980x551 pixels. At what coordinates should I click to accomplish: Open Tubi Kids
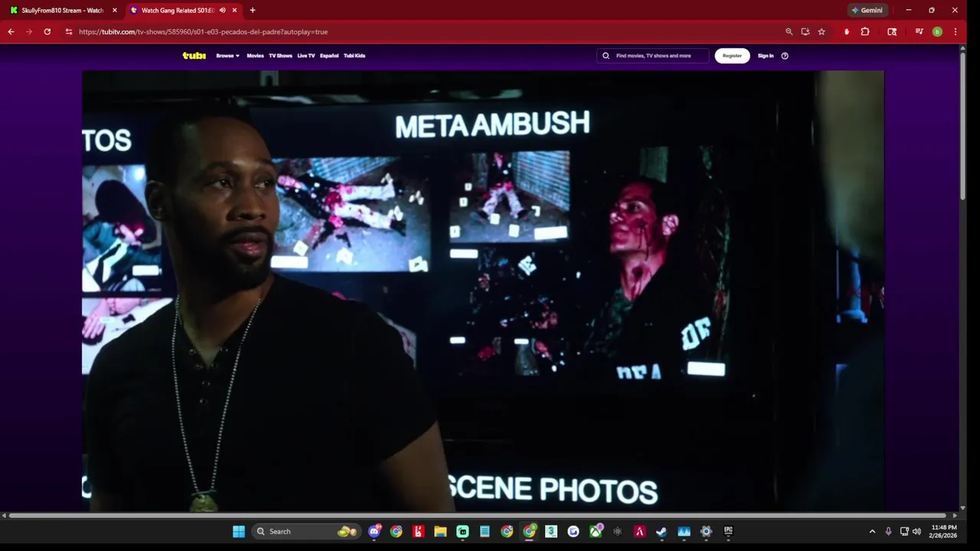[354, 55]
